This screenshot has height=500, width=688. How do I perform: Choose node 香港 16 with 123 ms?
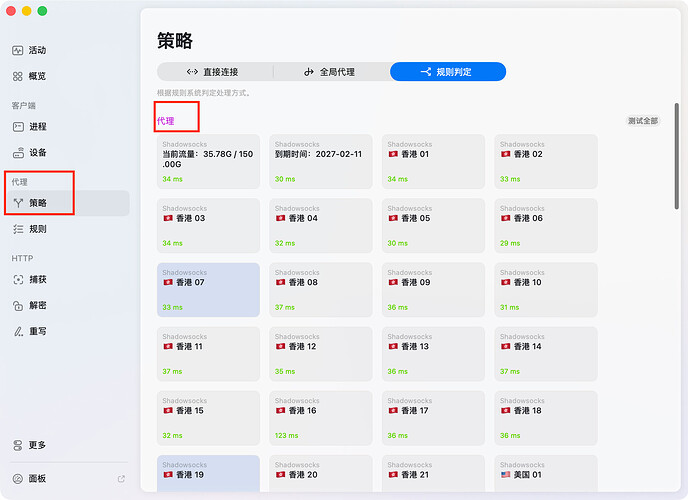point(321,418)
